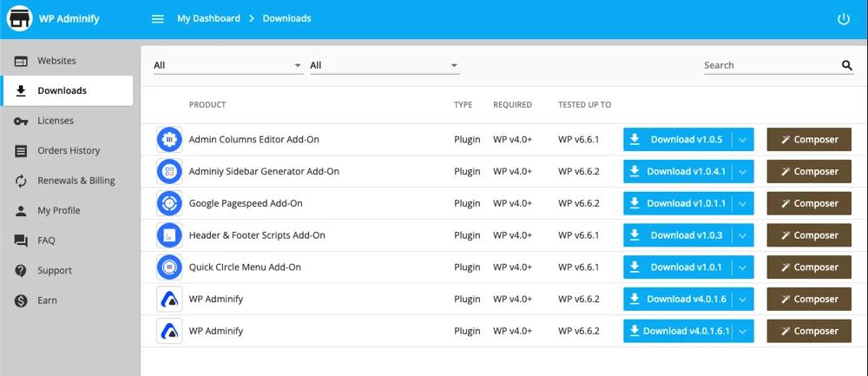Open Renewals & Billing in sidebar
Viewport: 868px width, 376px height.
[x=68, y=181]
